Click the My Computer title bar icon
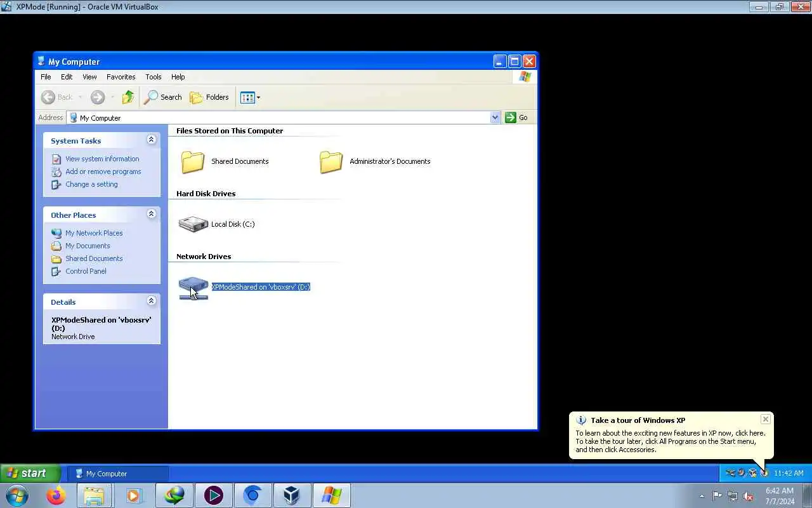 pyautogui.click(x=41, y=62)
